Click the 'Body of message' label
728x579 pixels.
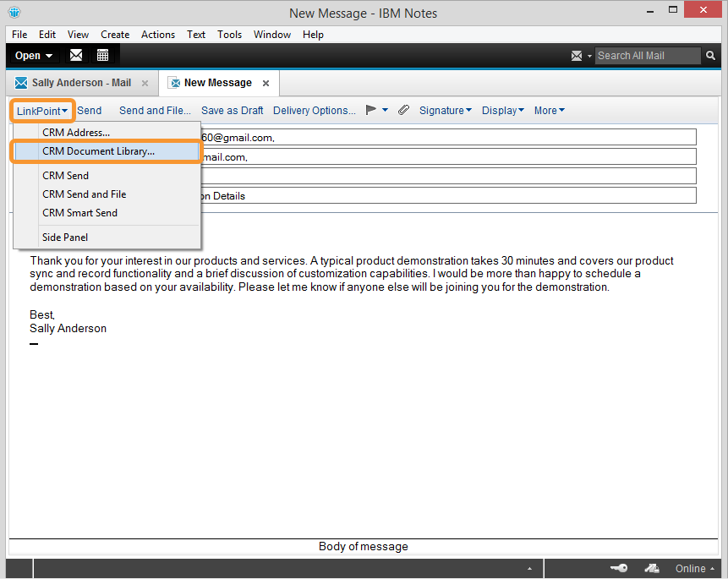[364, 547]
